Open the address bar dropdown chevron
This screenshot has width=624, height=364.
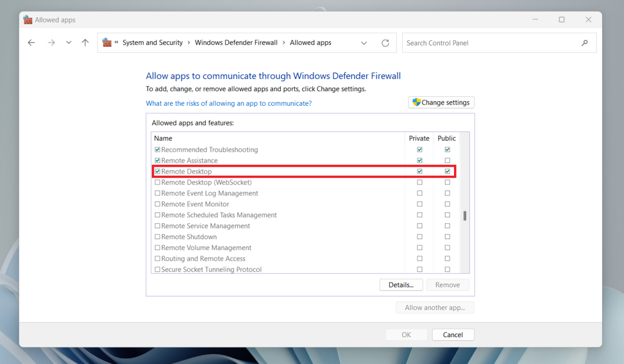click(x=364, y=43)
